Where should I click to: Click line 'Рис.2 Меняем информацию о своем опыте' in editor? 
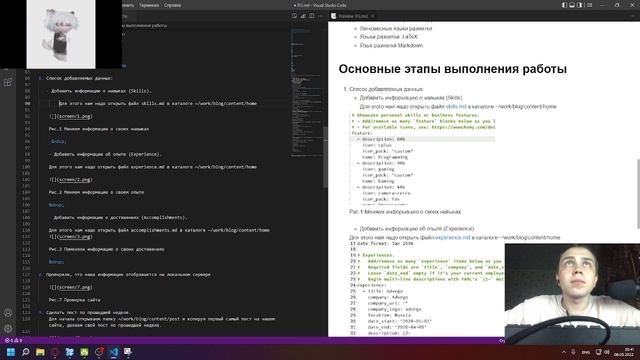(x=96, y=192)
